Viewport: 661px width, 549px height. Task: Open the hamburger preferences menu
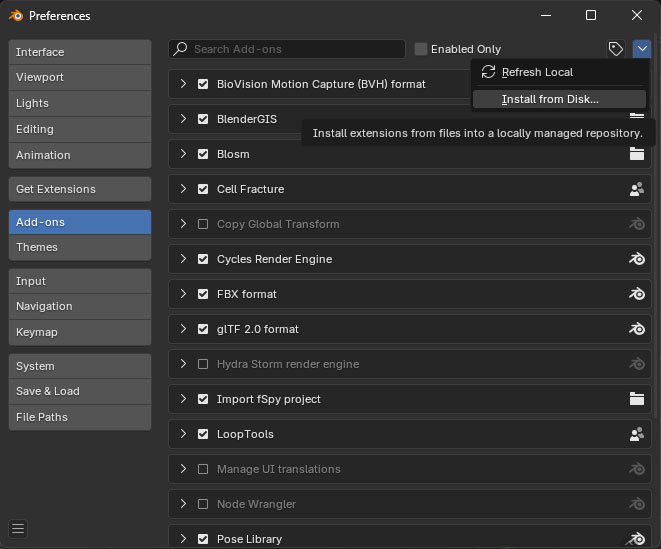(x=18, y=528)
